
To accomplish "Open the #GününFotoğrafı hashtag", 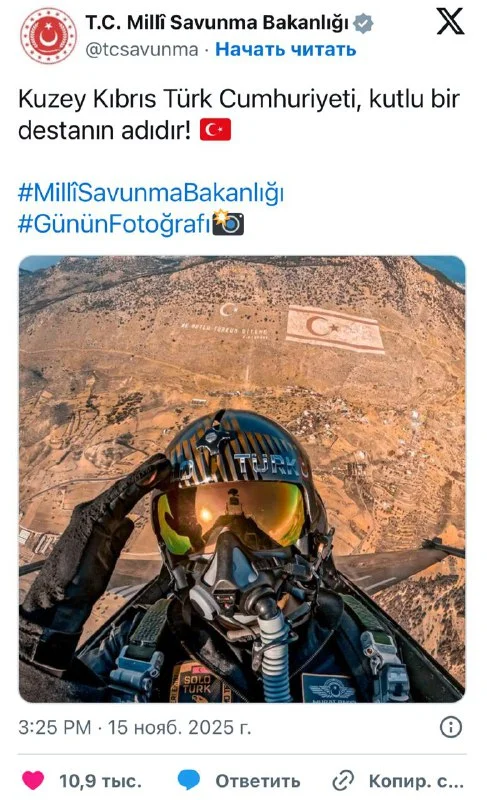I will coord(114,223).
